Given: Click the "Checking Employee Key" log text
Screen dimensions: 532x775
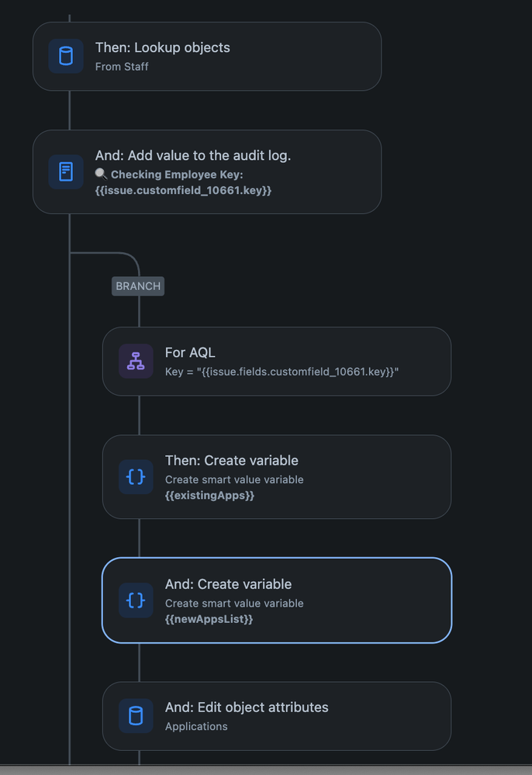Looking at the screenshot, I should point(176,175).
